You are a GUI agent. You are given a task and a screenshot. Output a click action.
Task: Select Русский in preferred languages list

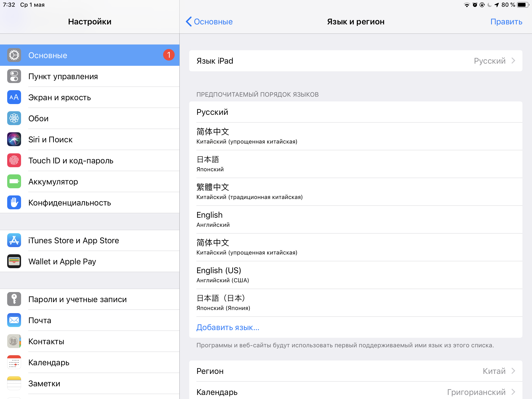(x=355, y=112)
